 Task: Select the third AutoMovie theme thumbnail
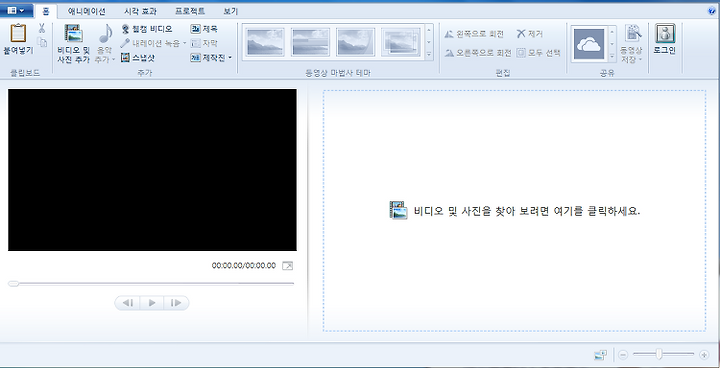[355, 42]
